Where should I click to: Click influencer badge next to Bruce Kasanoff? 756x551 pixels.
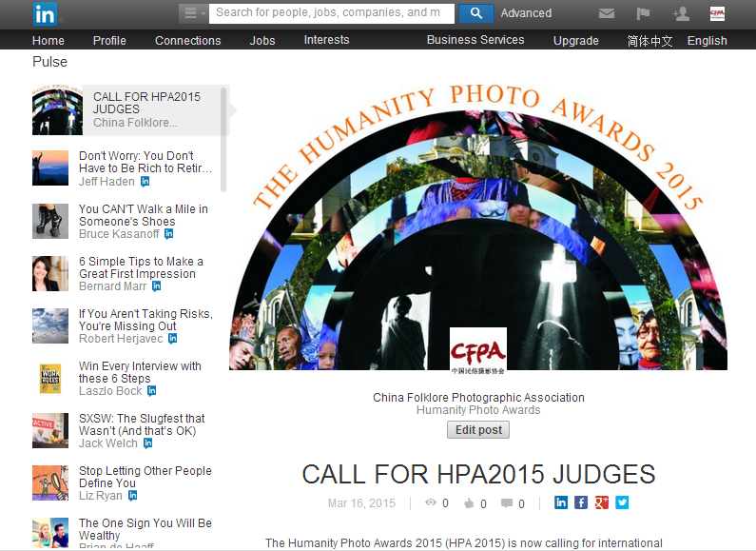point(168,234)
